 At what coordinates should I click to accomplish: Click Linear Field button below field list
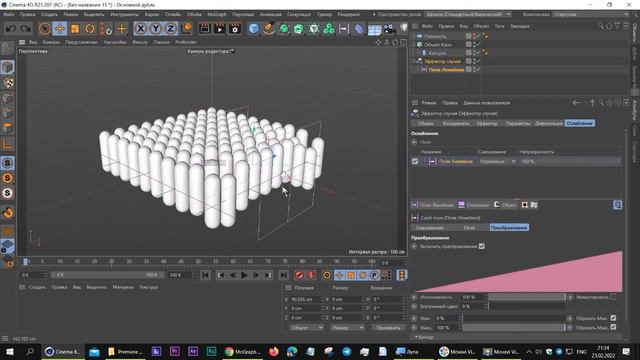coord(433,205)
